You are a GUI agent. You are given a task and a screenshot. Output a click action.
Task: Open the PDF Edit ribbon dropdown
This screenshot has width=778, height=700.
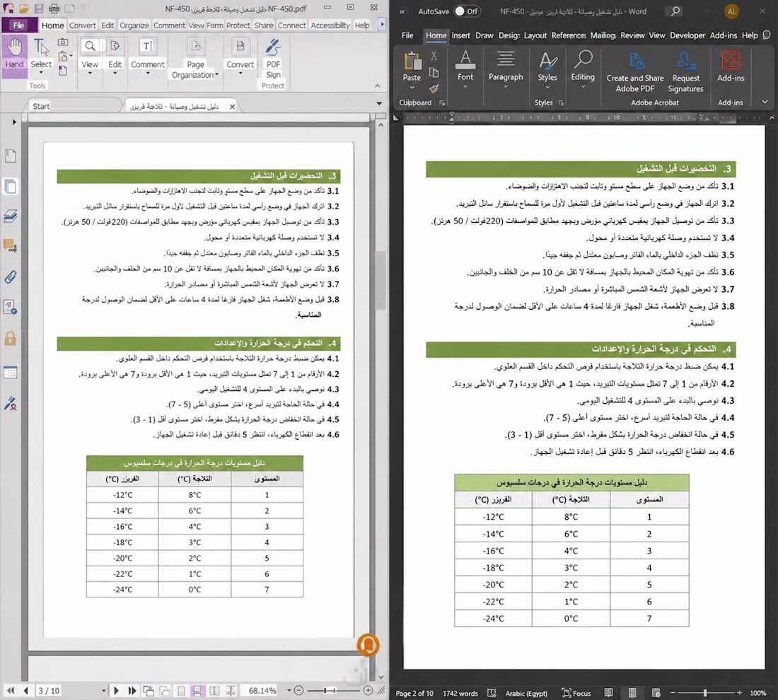point(115,73)
